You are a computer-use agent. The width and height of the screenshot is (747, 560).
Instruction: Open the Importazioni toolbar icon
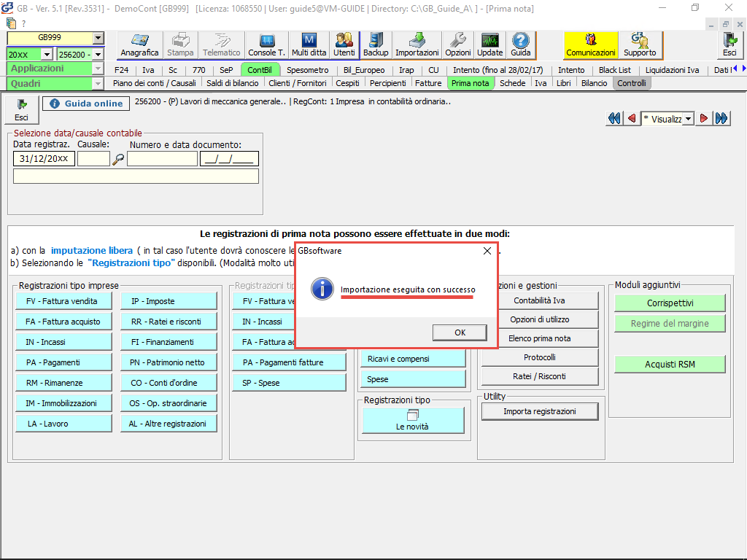(x=417, y=45)
